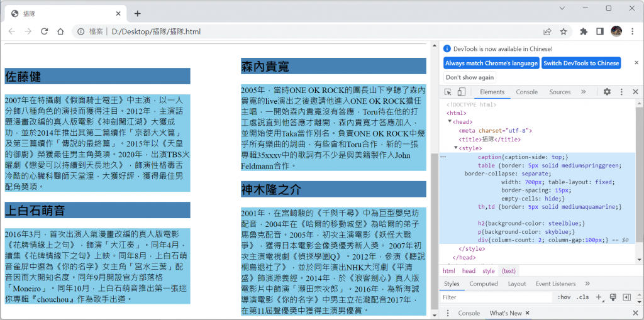Open a new browser tab
Screen dimensions: 644x320
pos(138,14)
